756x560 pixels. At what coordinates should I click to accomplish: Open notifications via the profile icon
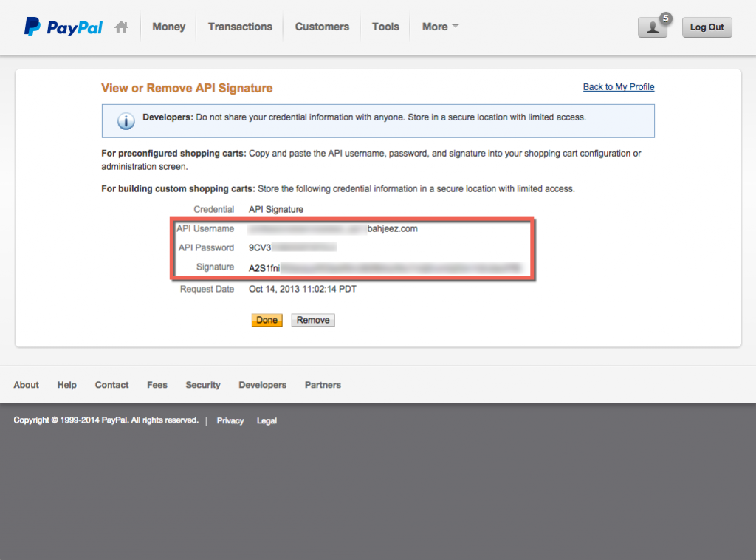tap(652, 27)
